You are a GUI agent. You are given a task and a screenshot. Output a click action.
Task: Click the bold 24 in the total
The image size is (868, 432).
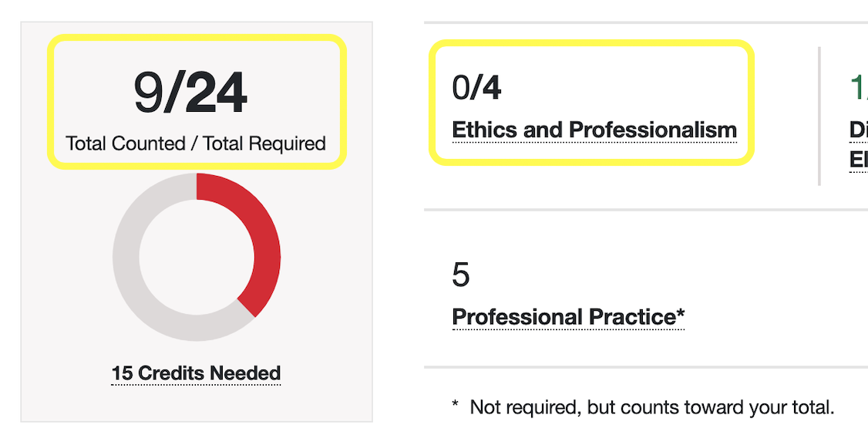click(216, 93)
